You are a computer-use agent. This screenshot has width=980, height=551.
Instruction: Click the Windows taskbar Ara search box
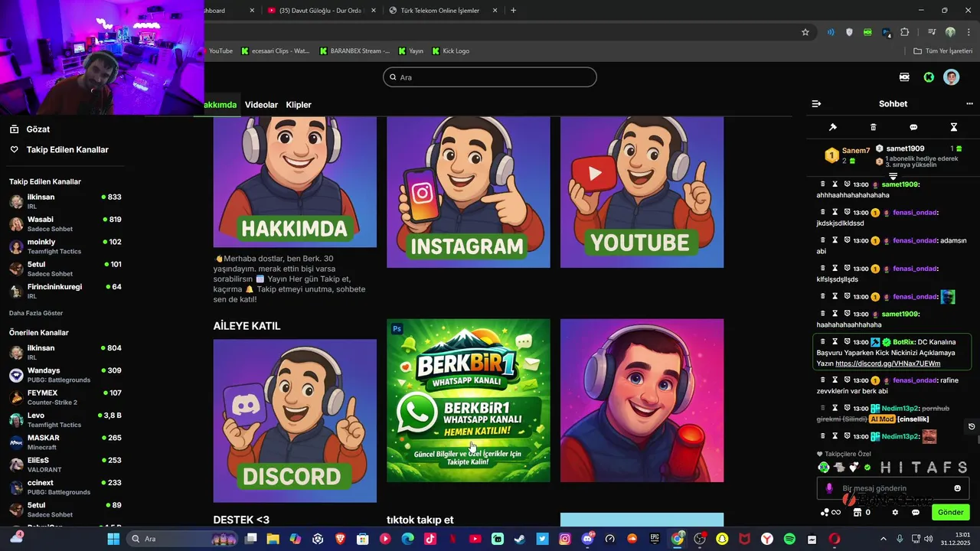pyautogui.click(x=184, y=539)
